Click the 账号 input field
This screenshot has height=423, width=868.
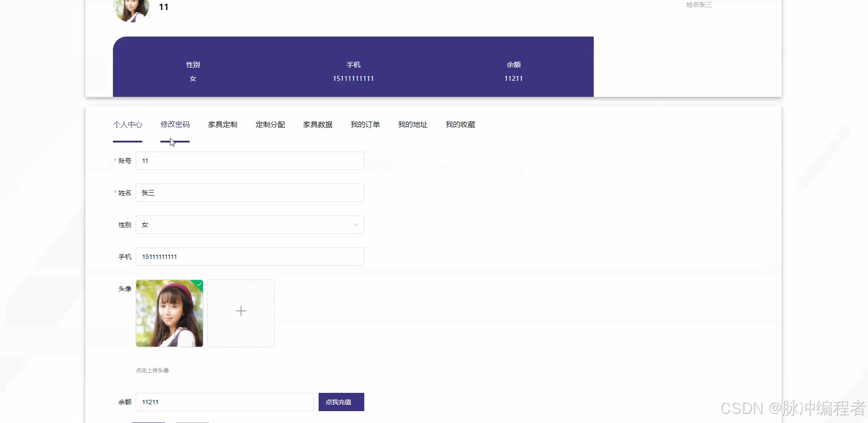coord(250,161)
